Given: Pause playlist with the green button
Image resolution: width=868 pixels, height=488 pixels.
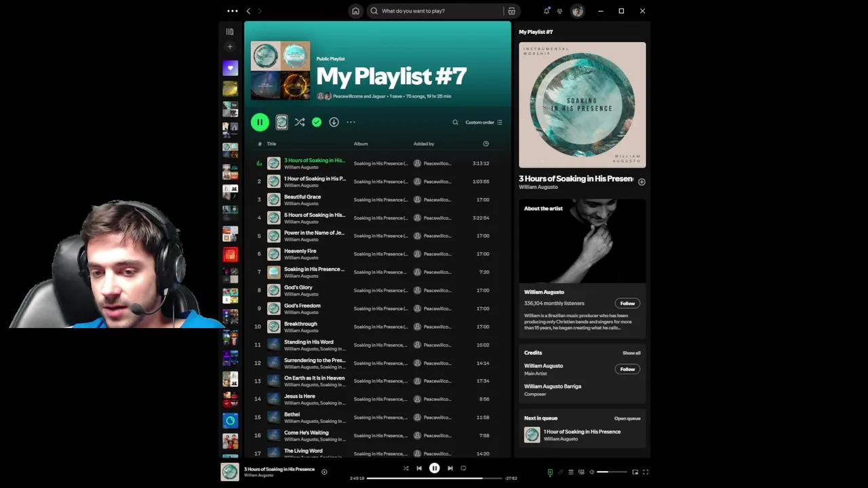Looking at the screenshot, I should tap(260, 122).
